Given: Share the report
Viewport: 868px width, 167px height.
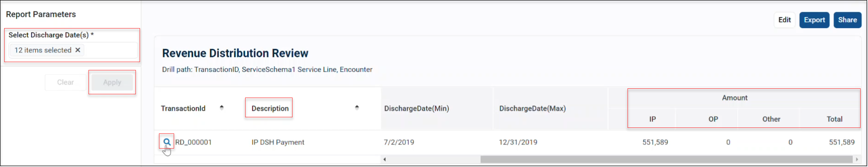Looking at the screenshot, I should click(847, 20).
